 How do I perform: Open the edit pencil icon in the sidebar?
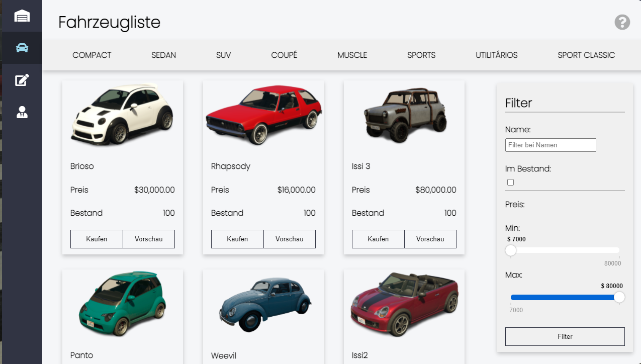pyautogui.click(x=22, y=80)
